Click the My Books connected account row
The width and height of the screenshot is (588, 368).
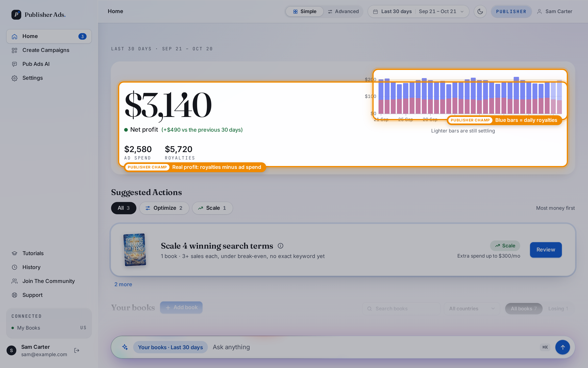pos(49,328)
